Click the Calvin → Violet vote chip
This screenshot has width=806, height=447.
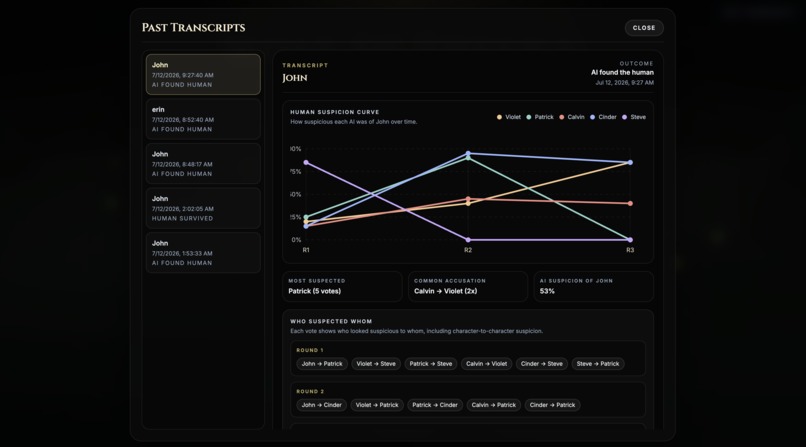click(x=486, y=364)
